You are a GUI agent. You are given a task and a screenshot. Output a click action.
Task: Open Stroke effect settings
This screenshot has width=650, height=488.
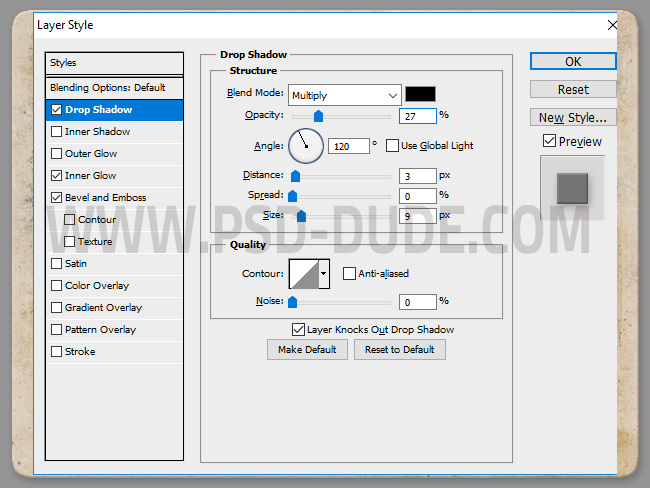(80, 352)
